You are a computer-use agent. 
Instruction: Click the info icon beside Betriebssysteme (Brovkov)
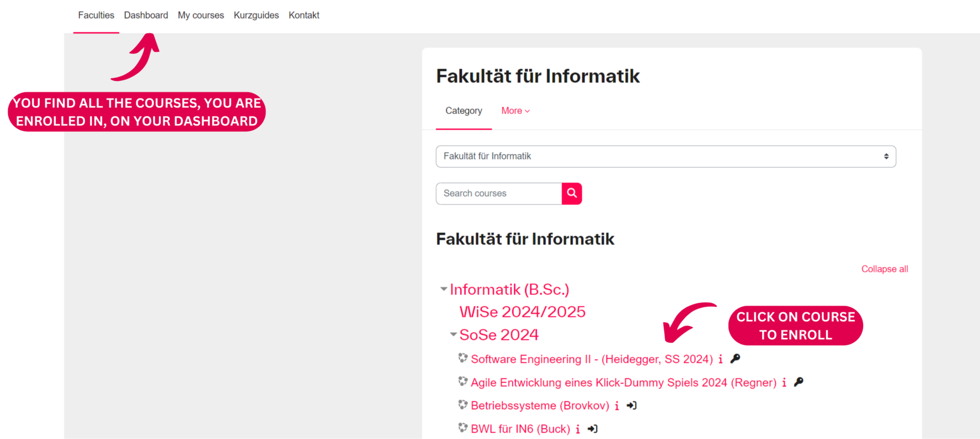pyautogui.click(x=616, y=406)
